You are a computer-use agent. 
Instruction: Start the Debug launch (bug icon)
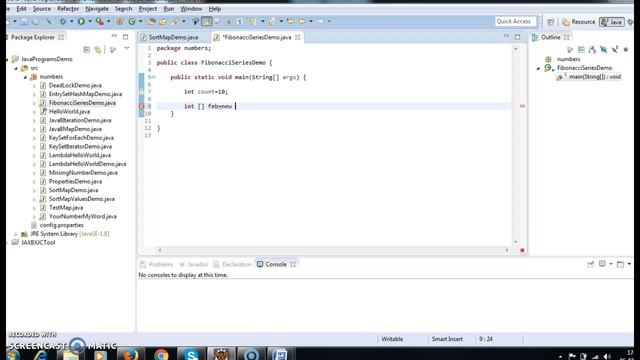pyautogui.click(x=62, y=21)
